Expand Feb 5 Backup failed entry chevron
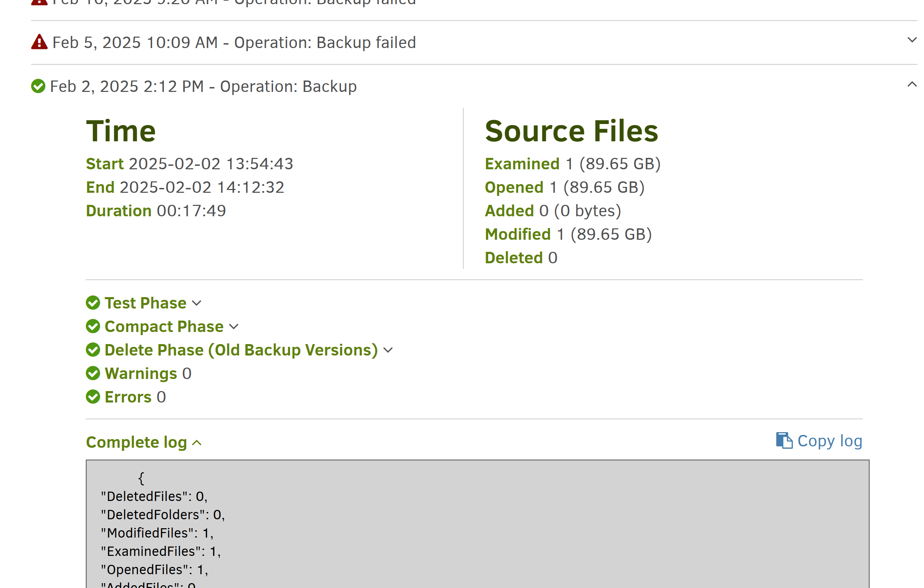Viewport: 924px width, 588px height. click(912, 40)
